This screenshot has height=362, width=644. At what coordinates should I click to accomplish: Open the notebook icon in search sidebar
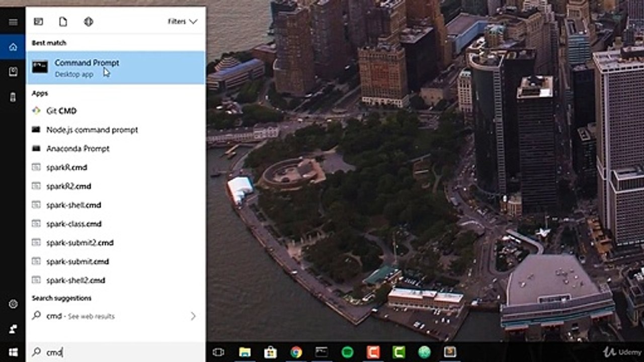pyautogui.click(x=13, y=72)
